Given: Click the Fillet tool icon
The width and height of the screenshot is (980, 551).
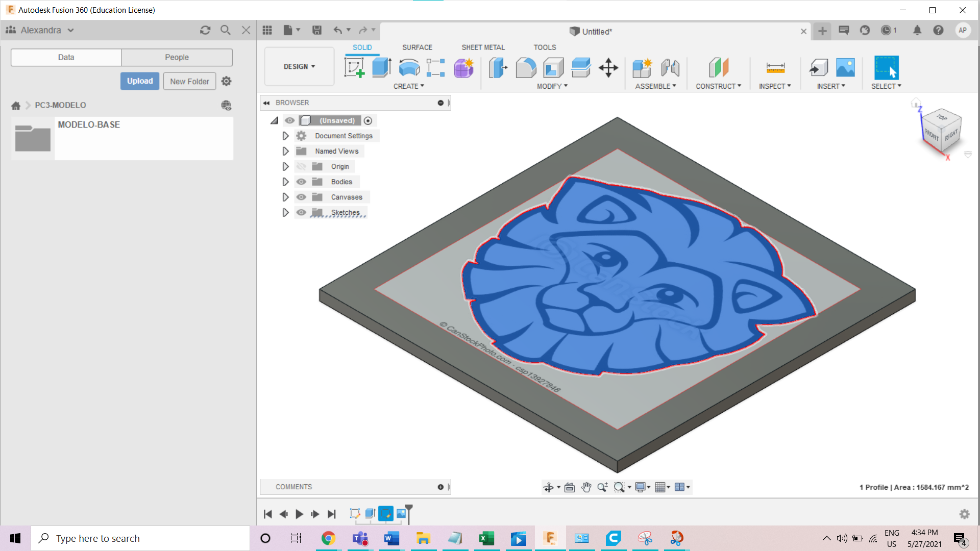Looking at the screenshot, I should [526, 67].
